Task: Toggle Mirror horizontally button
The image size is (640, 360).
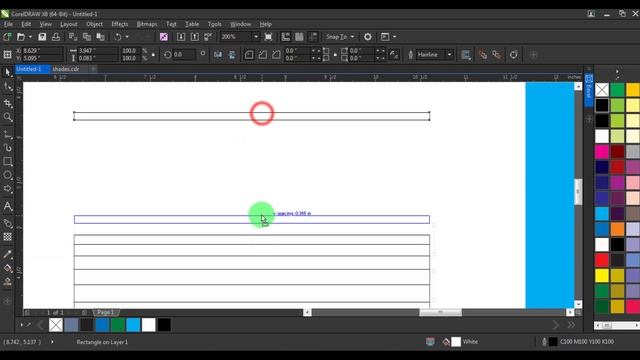Action: pos(218,54)
